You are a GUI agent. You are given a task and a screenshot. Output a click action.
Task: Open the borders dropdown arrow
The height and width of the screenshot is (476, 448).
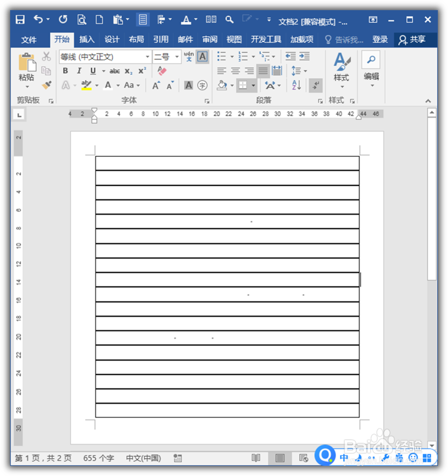click(x=253, y=86)
